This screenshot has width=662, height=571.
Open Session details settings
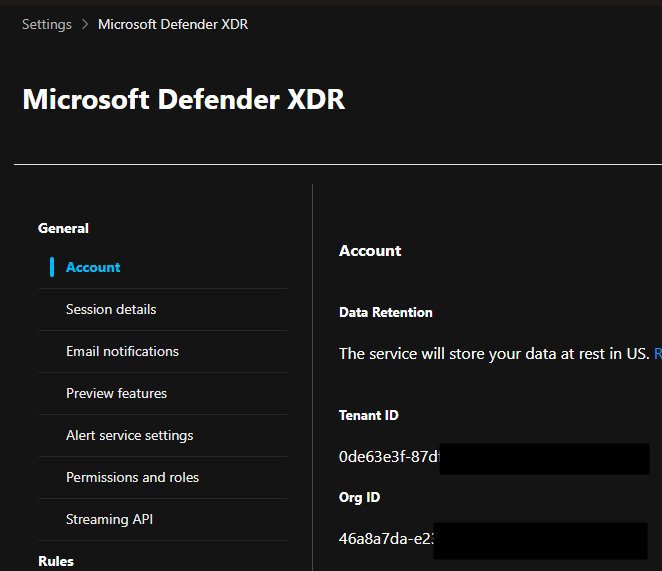(x=111, y=309)
